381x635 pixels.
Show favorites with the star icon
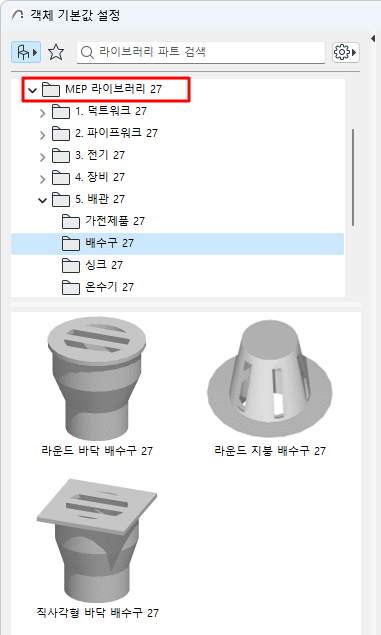click(x=56, y=52)
